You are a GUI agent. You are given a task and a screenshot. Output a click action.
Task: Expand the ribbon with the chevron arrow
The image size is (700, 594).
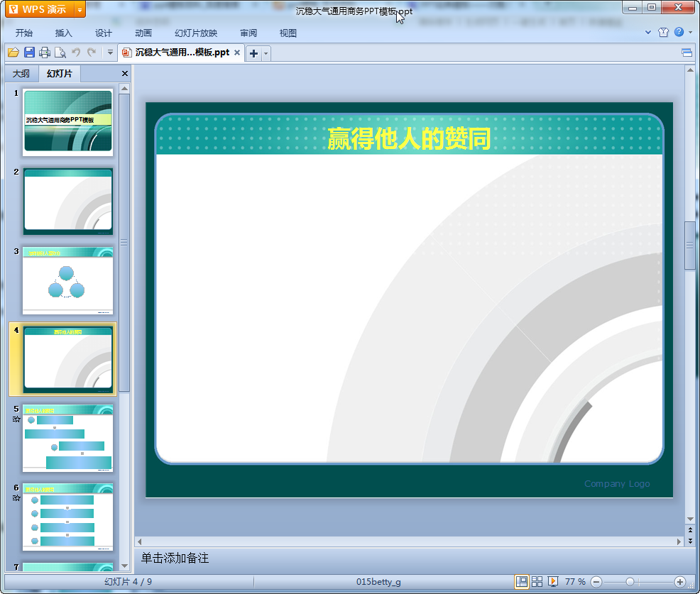click(x=648, y=33)
